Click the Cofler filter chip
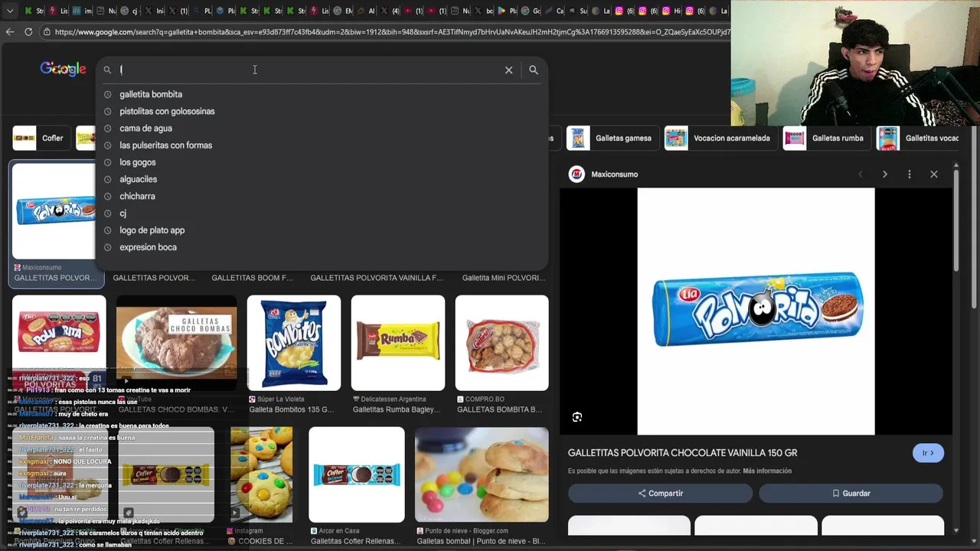Screen dimensions: 980x551 (40, 139)
